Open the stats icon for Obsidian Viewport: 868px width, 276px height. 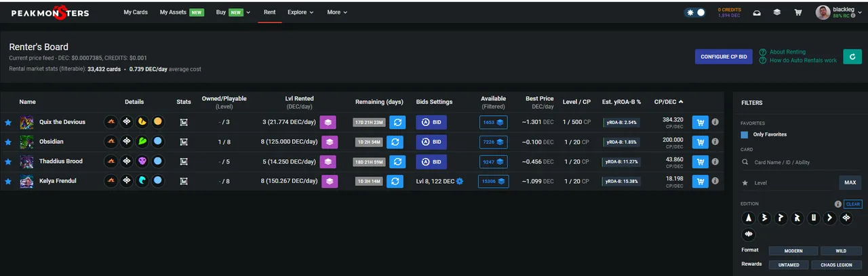[x=184, y=142]
